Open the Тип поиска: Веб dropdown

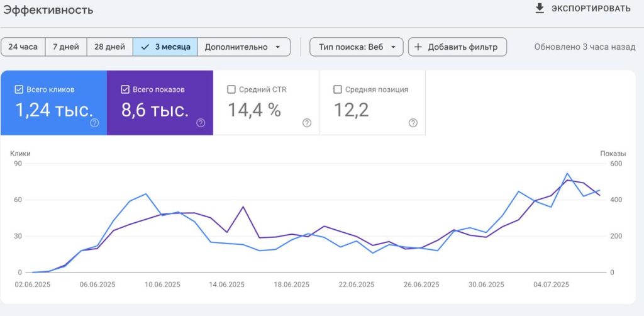[x=357, y=47]
